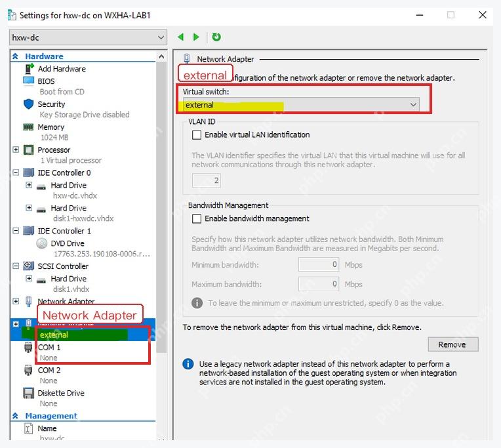The height and width of the screenshot is (448, 501).
Task: Collapse the SCSI Controller node
Action: coord(16,266)
